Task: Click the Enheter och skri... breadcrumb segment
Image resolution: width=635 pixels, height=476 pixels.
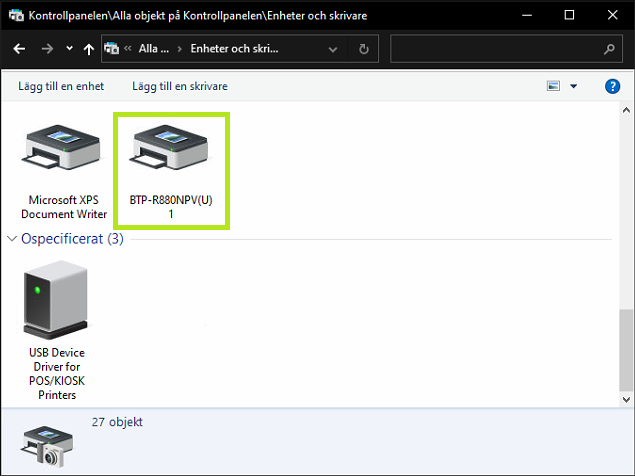Action: coord(236,48)
